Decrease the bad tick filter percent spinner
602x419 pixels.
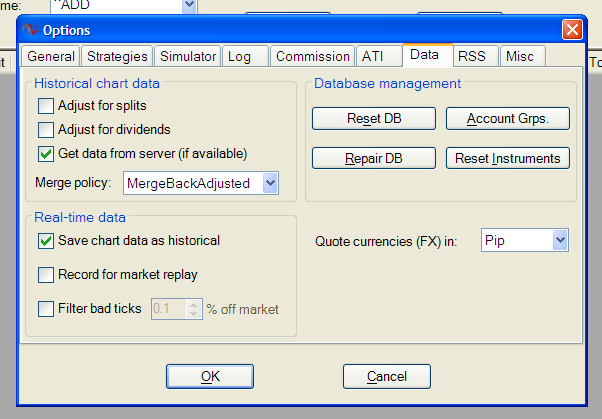coord(194,313)
